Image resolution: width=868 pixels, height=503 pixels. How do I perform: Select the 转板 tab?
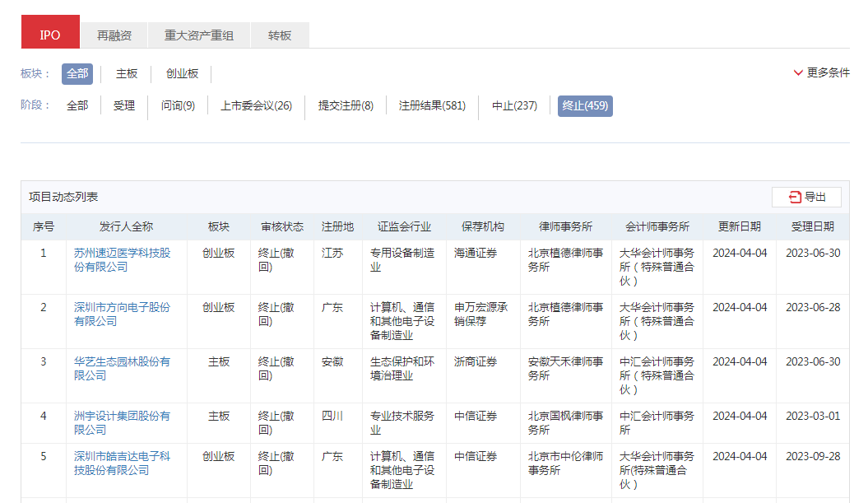click(x=280, y=35)
